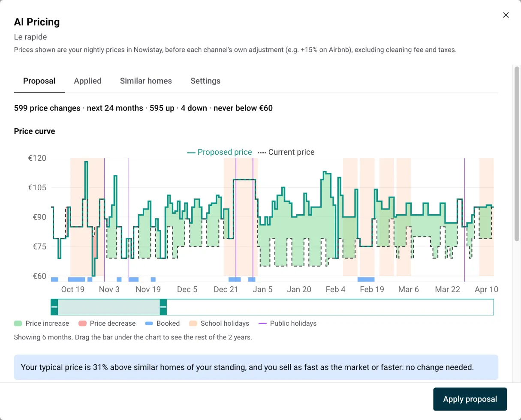Switch to the Proposal tab
Screen dimensions: 521x420
point(39,81)
